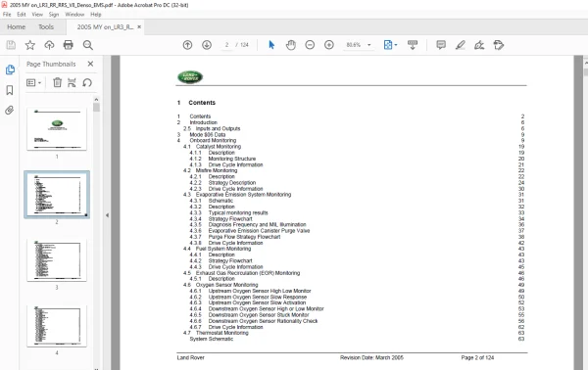The image size is (588, 370).
Task: Open the Edit menu
Action: [x=22, y=15]
